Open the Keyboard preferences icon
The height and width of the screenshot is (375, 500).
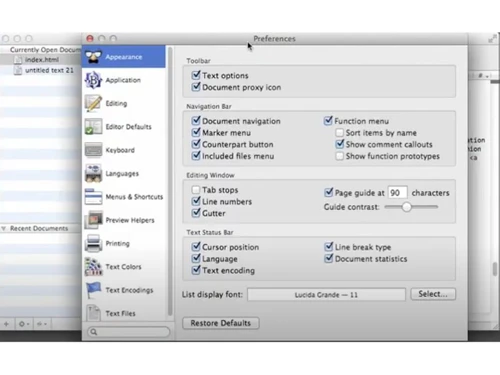[x=94, y=150]
